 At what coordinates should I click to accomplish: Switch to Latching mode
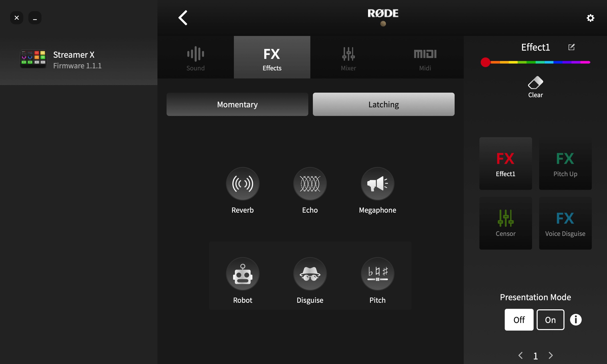383,104
